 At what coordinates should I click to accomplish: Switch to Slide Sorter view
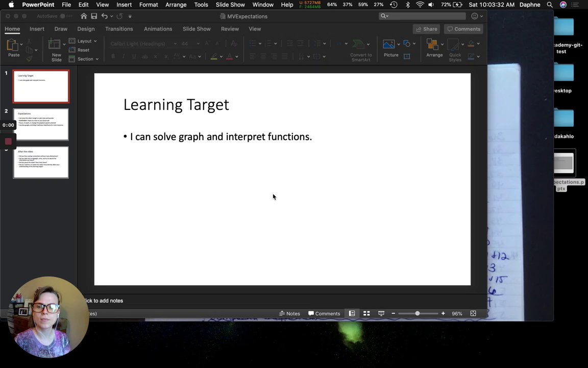point(366,313)
